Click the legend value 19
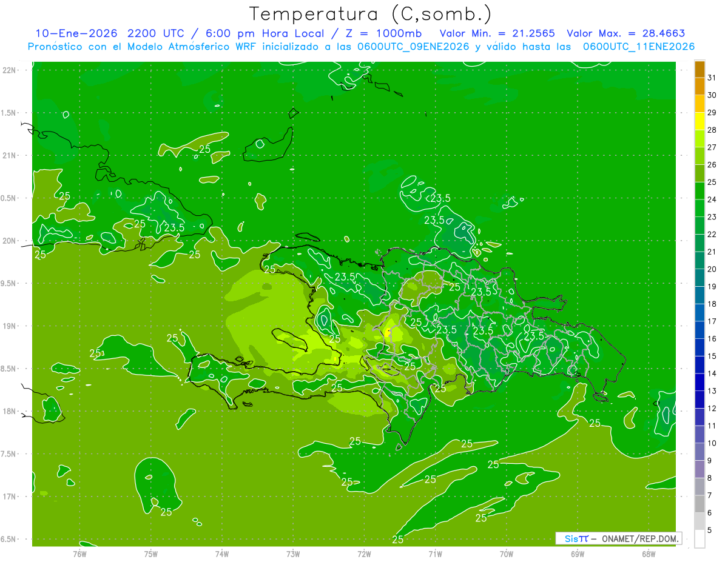The width and height of the screenshot is (728, 562). [x=712, y=287]
